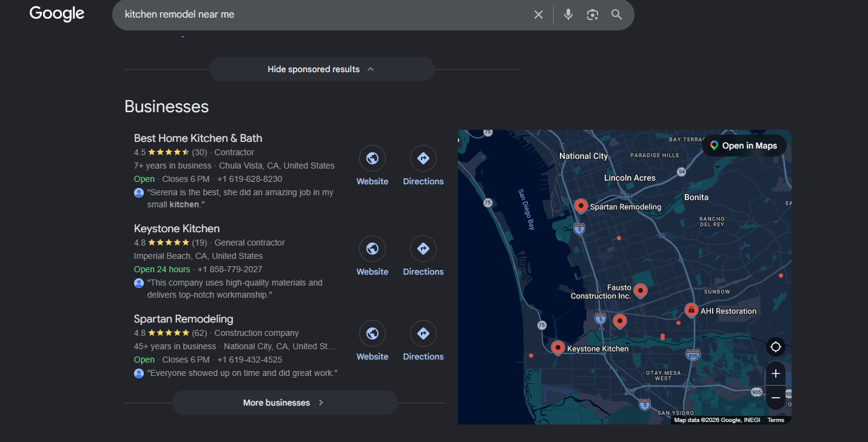Get directions to Keystone Kitchen
Image resolution: width=868 pixels, height=442 pixels.
pos(423,249)
